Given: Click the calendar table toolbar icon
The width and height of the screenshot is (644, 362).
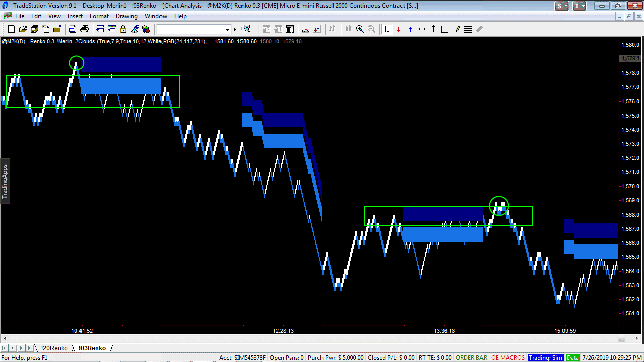Looking at the screenshot, I should [x=290, y=29].
